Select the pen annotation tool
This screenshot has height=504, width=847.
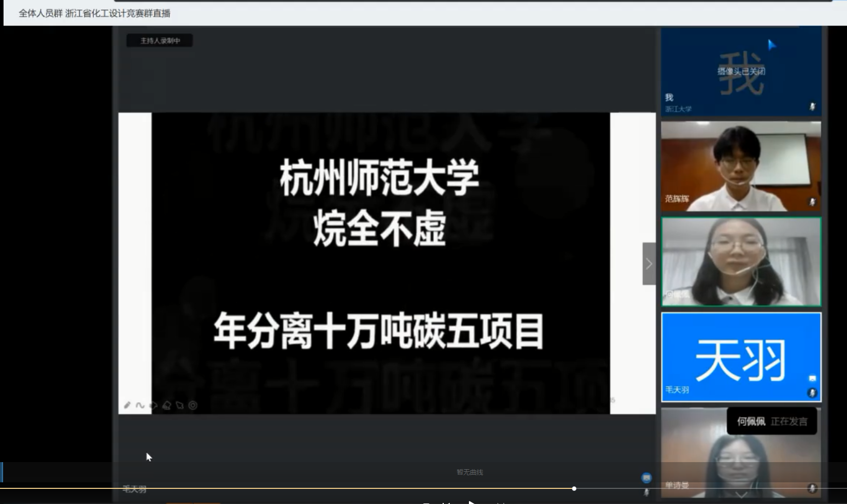(x=127, y=405)
